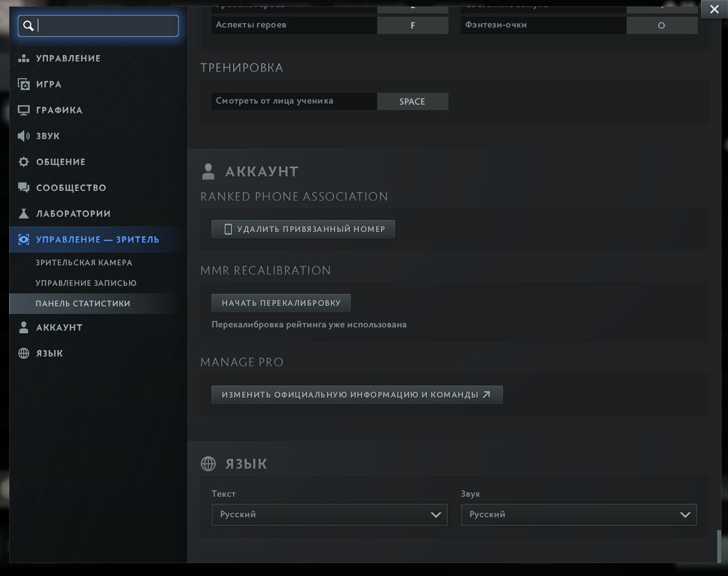Click the magnifier search icon
The height and width of the screenshot is (576, 728).
click(29, 25)
